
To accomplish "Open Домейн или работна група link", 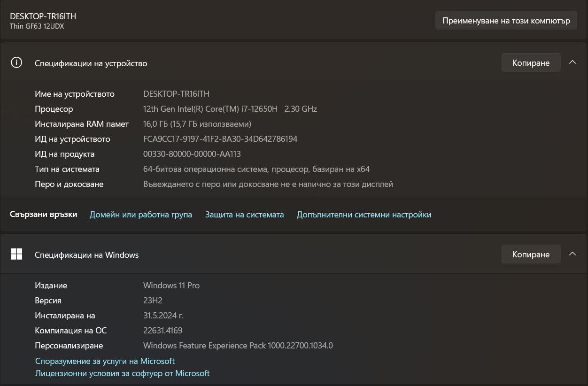I will point(141,215).
